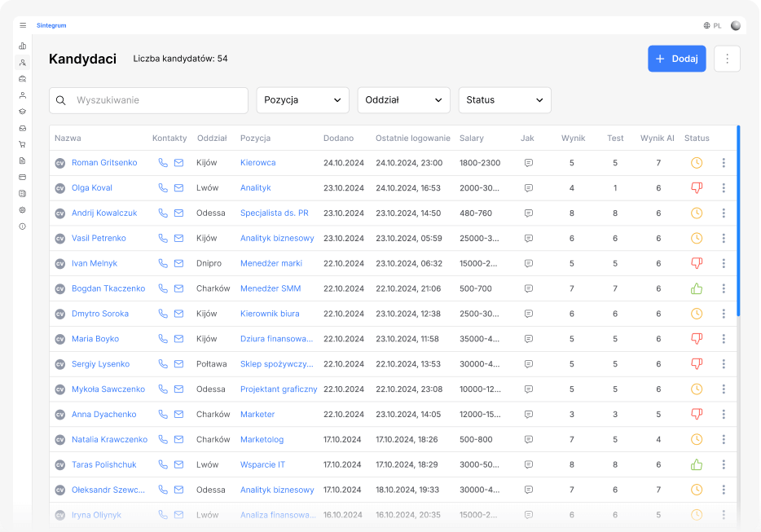Viewport: 761px width, 532px height.
Task: Click the thumbs-down status for Ivan Melnyk
Action: point(696,264)
